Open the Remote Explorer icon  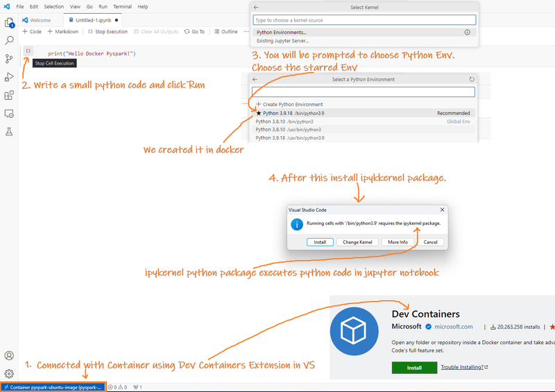[9, 114]
